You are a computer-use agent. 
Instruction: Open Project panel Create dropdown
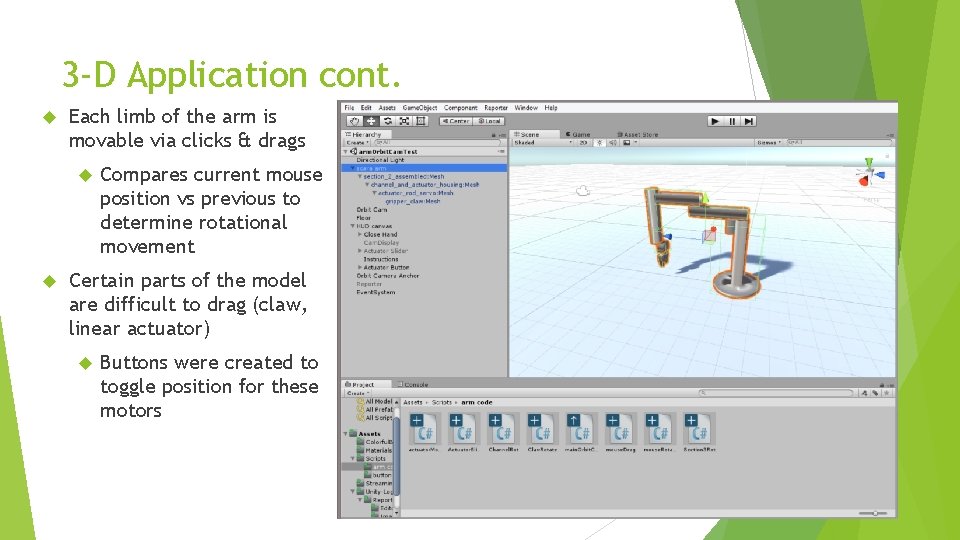(358, 393)
